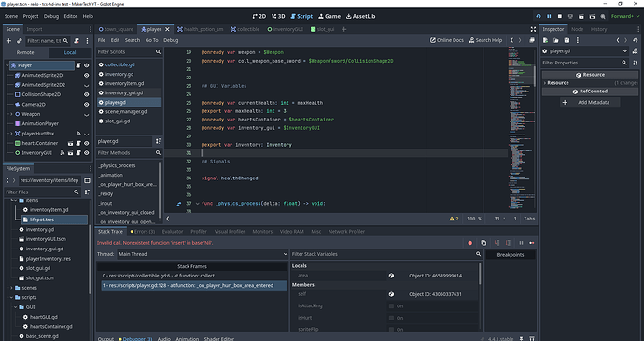Image resolution: width=644 pixels, height=341 pixels.
Task: Open documentation icon beside player.gd in Inspector
Action: pyautogui.click(x=636, y=51)
